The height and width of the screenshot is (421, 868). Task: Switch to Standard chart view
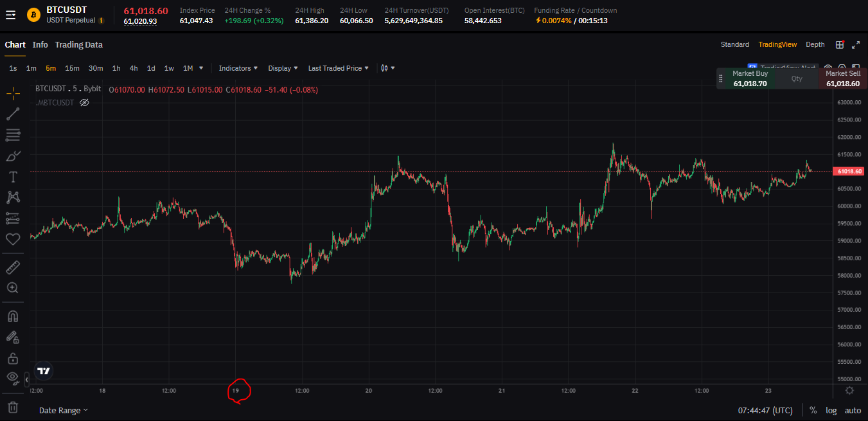coord(735,44)
